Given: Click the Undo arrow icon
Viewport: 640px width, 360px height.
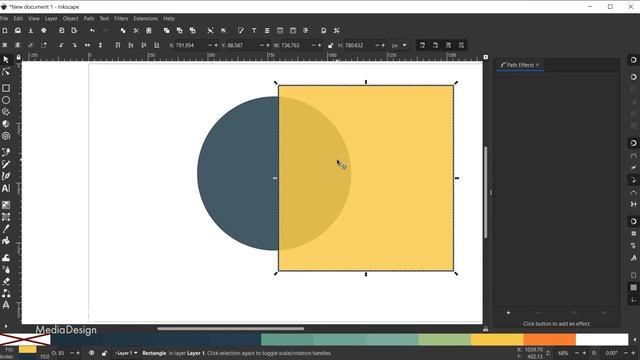Looking at the screenshot, I should (x=92, y=31).
